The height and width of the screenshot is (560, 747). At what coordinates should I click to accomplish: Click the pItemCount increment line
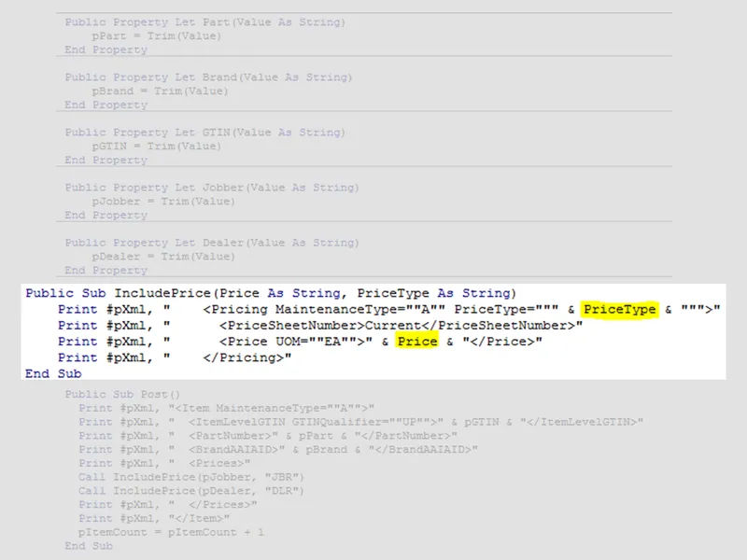172,532
